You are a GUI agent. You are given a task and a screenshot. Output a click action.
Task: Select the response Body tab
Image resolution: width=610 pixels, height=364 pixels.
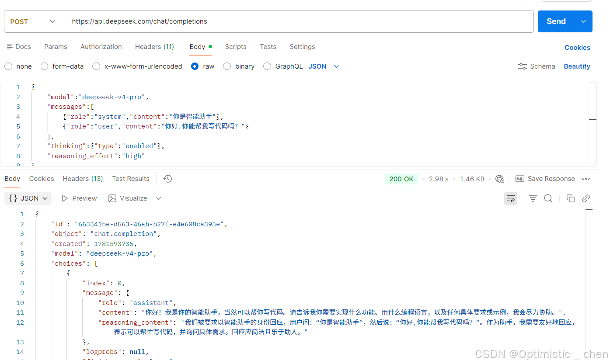click(12, 179)
